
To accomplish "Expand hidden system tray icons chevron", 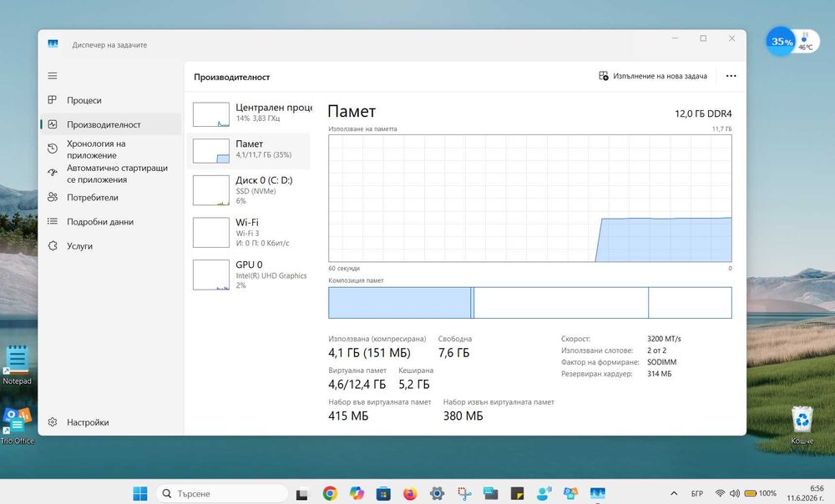I will (x=674, y=493).
